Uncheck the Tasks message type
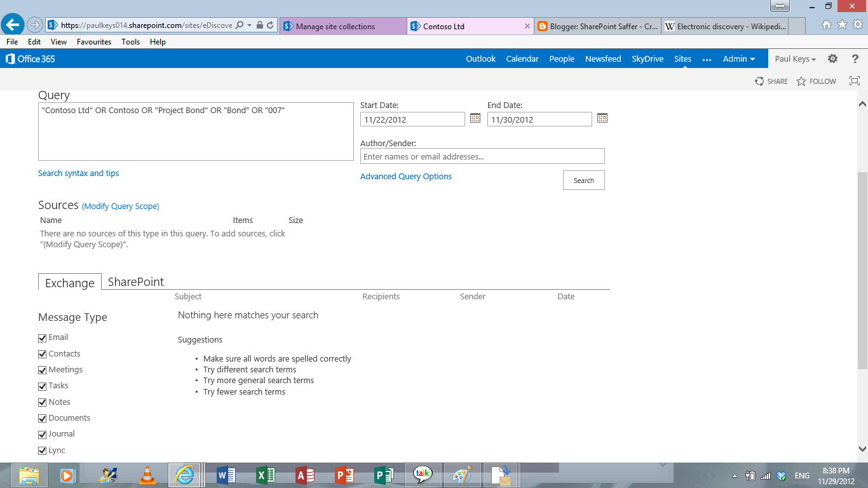 click(42, 386)
